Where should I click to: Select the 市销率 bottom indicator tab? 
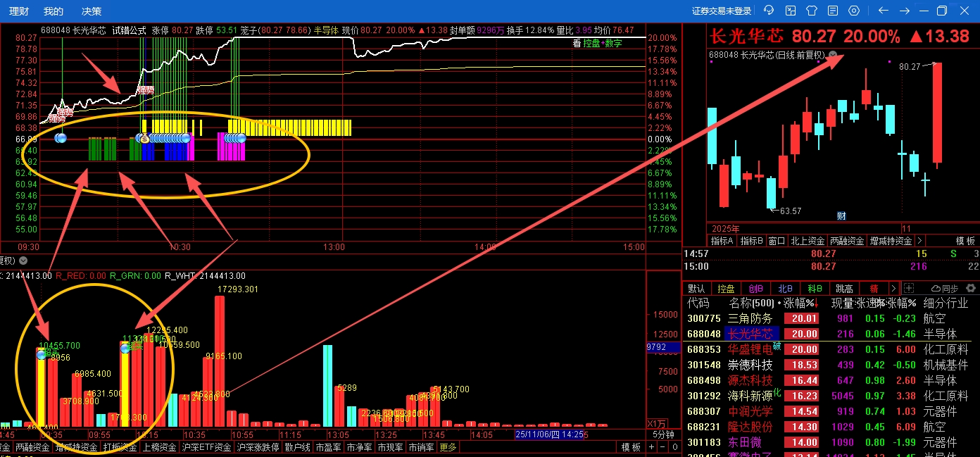coord(421,447)
